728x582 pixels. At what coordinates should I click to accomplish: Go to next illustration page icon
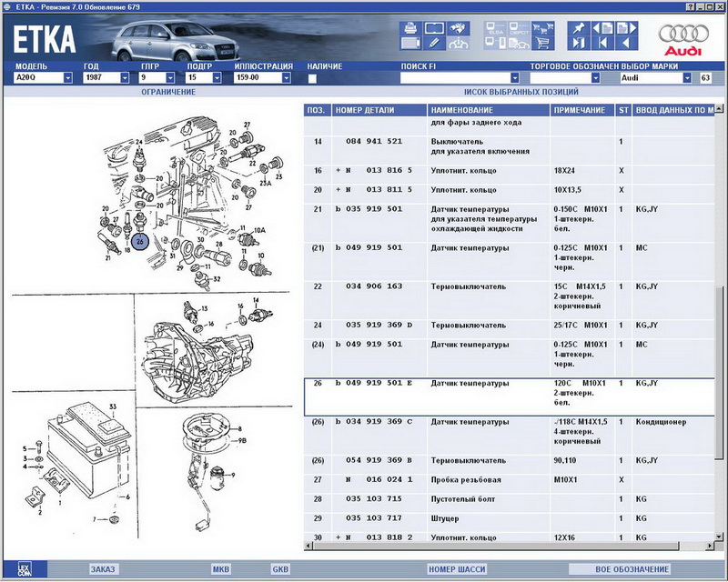tap(626, 28)
